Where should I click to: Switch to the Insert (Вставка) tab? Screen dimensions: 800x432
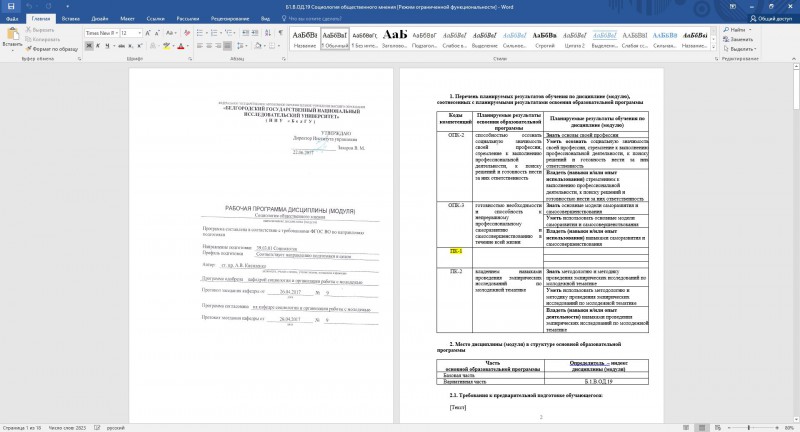point(70,19)
